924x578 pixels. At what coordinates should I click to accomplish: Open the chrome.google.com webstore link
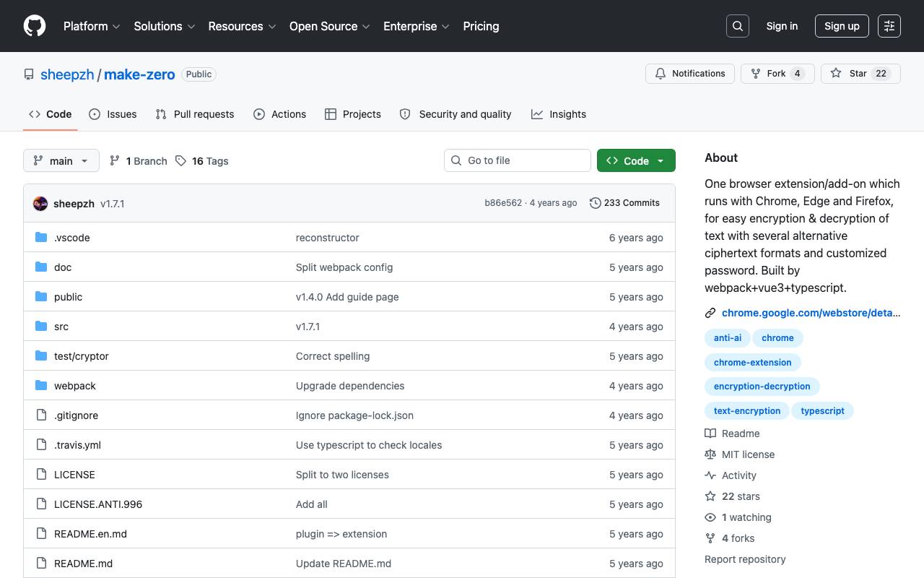(x=811, y=313)
